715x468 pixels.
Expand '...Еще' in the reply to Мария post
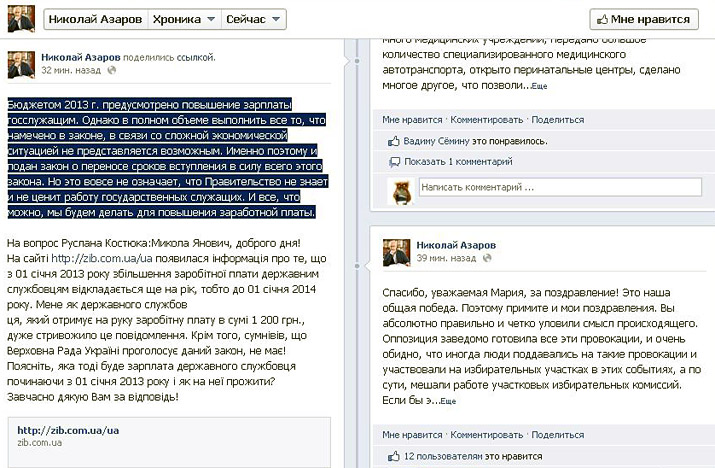pos(448,400)
